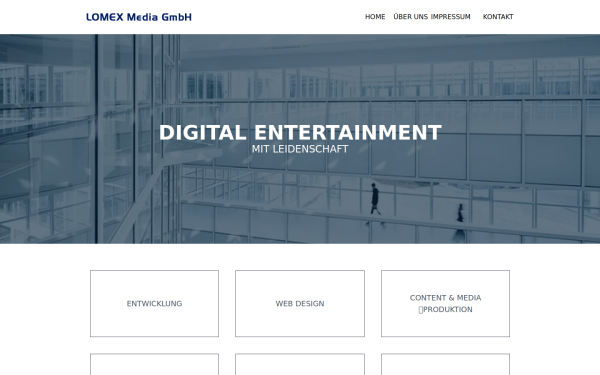
Task: Open the IMPRESSUM menu item
Action: (x=450, y=17)
